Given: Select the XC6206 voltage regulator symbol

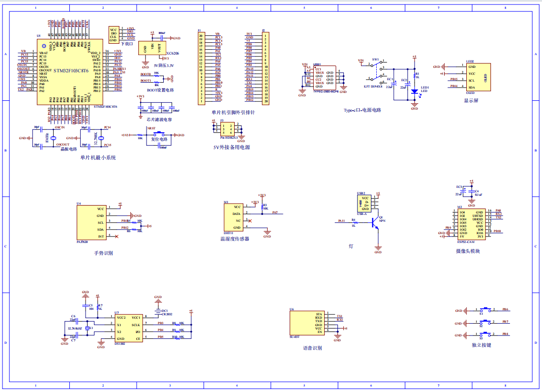Looking at the screenshot, I should pyautogui.click(x=152, y=48).
